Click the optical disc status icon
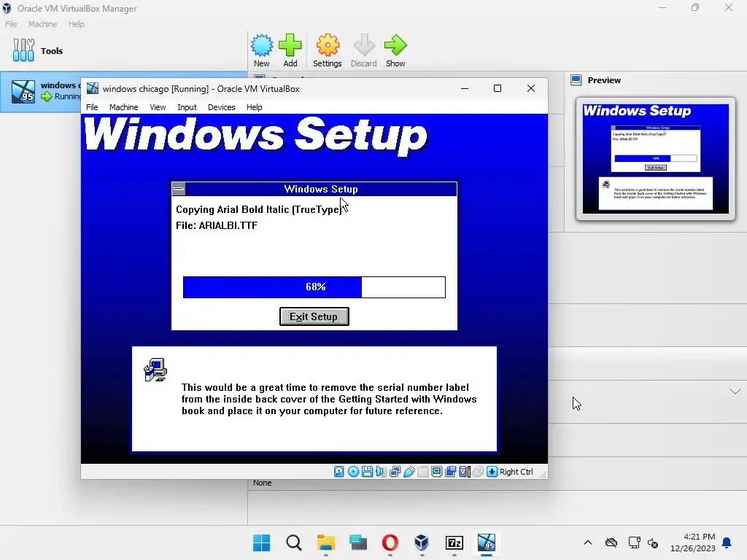This screenshot has width=747, height=560. [353, 472]
